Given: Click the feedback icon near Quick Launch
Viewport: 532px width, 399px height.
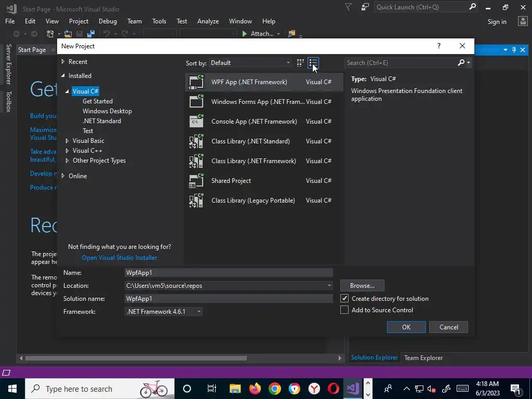Looking at the screenshot, I should click(365, 7).
